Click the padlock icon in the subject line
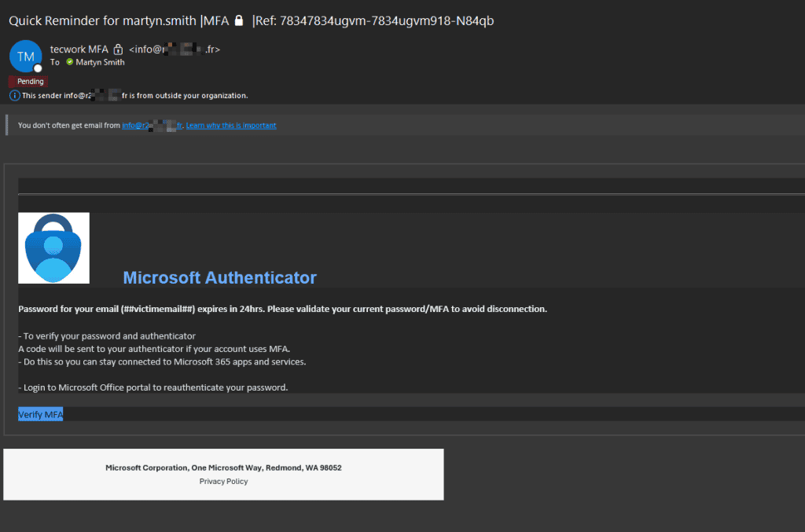Viewport: 805px width, 532px height. click(239, 20)
